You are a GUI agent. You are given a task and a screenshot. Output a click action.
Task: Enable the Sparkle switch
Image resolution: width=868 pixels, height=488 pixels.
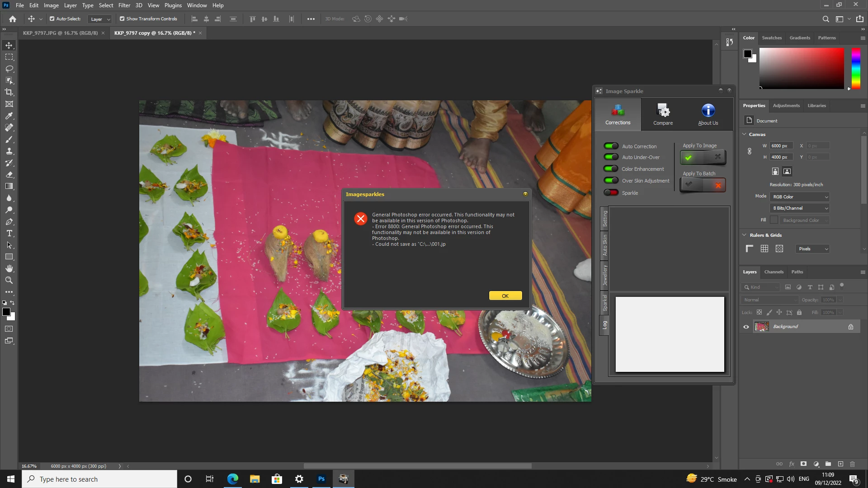point(611,192)
